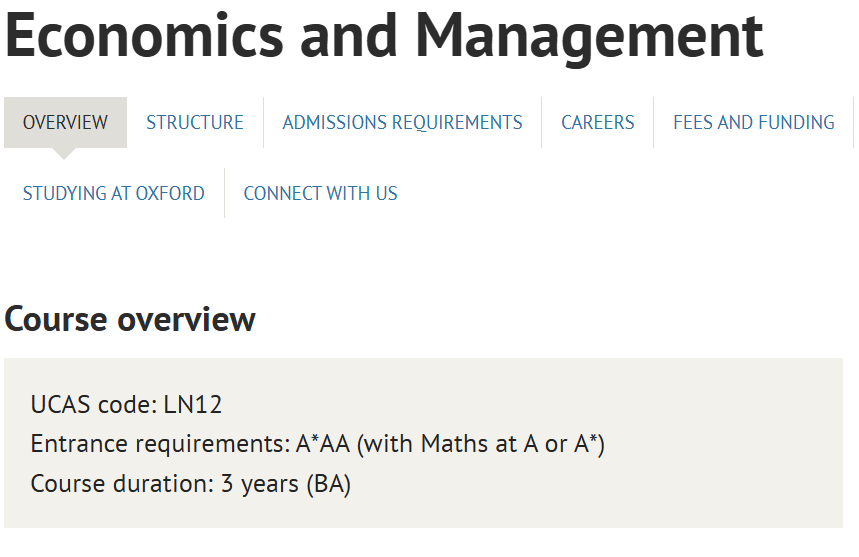Click the 3 years duration value

tap(259, 484)
